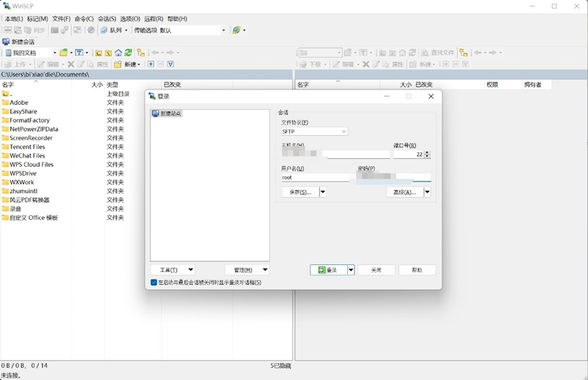Viewport: 588px width, 380px height.
Task: Open the 管理 dropdown button
Action: (x=247, y=269)
